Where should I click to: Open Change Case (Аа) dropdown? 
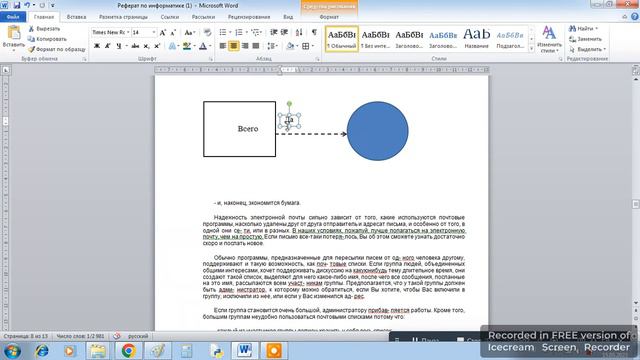189,32
